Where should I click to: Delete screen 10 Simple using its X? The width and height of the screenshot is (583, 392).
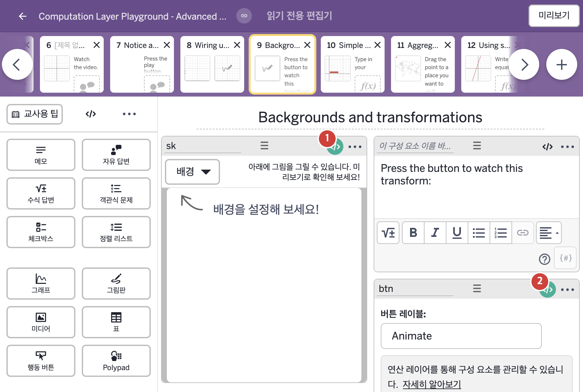(378, 45)
